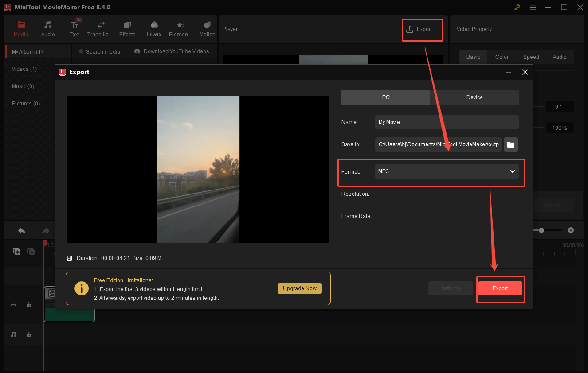
Task: Click the Upgrade Now button
Action: [x=300, y=288]
